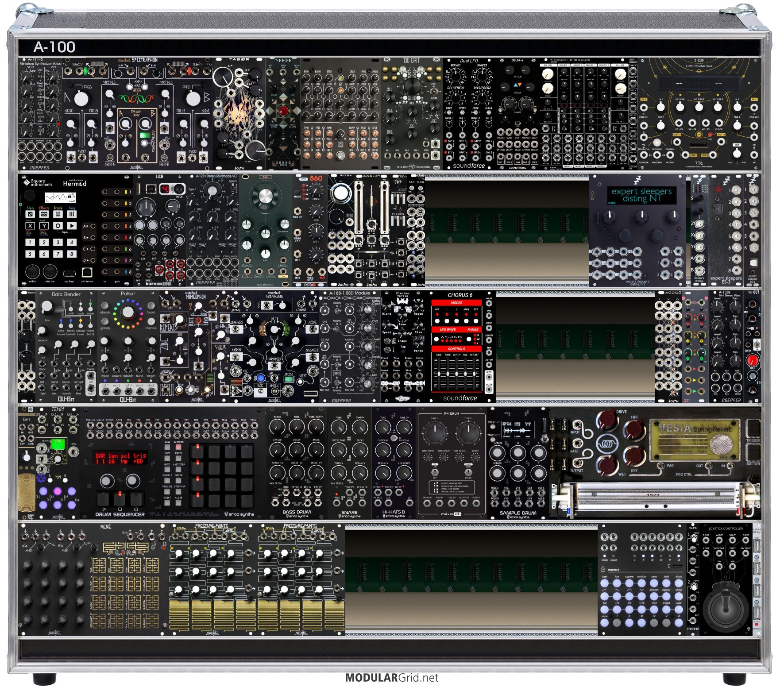Screen dimensions: 784x687
Task: Tap the Maestro random button
Action: point(641,583)
